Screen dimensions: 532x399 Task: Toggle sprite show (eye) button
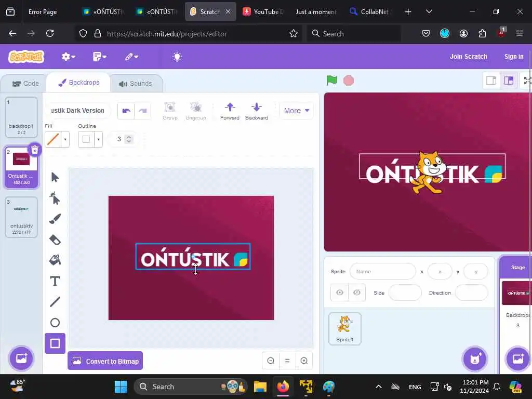tap(340, 292)
